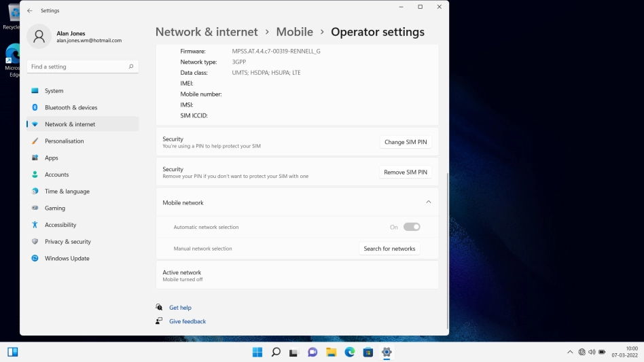
Task: Toggle Automatic network selection switch
Action: pos(412,227)
